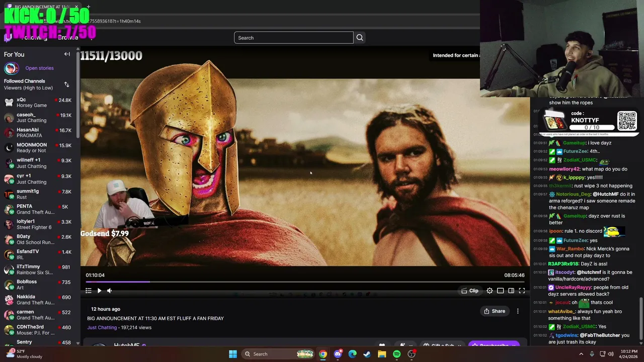Open willneff +1 channel entry
Image resolution: width=644 pixels, height=362 pixels.
(x=38, y=163)
